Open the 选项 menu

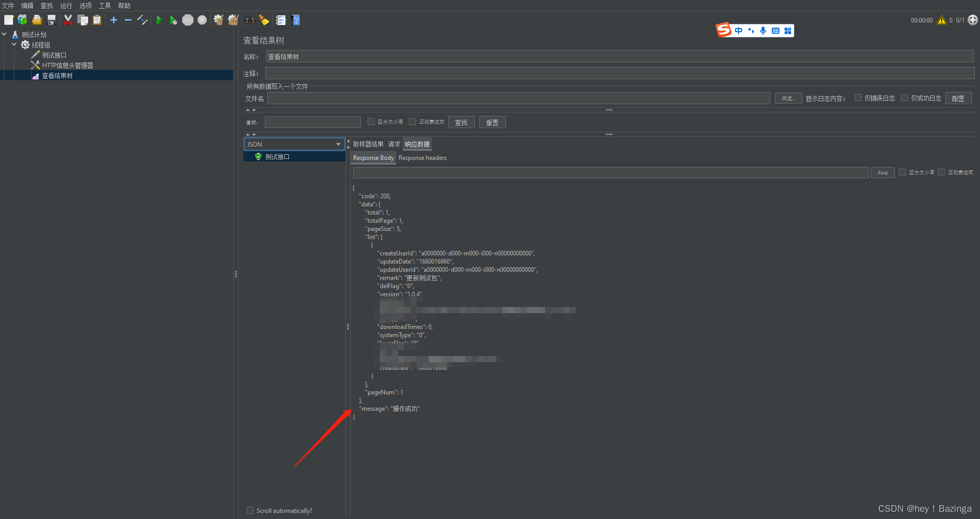pyautogui.click(x=86, y=6)
